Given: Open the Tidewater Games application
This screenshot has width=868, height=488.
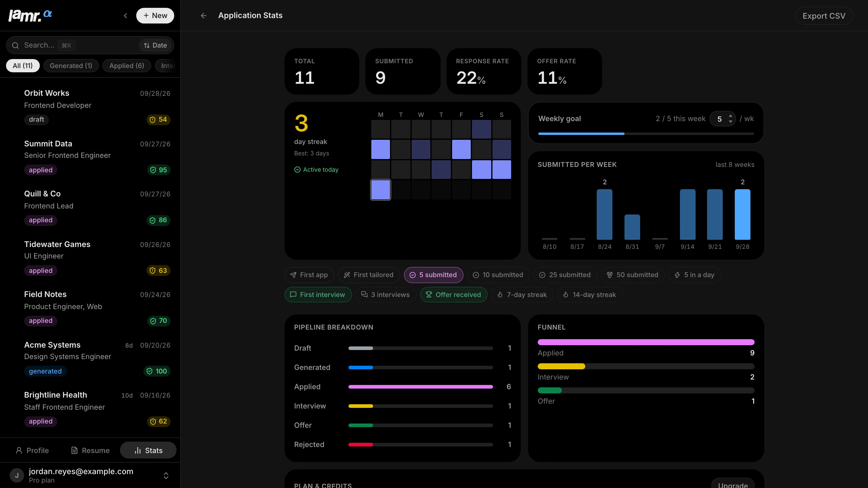Looking at the screenshot, I should click(90, 257).
